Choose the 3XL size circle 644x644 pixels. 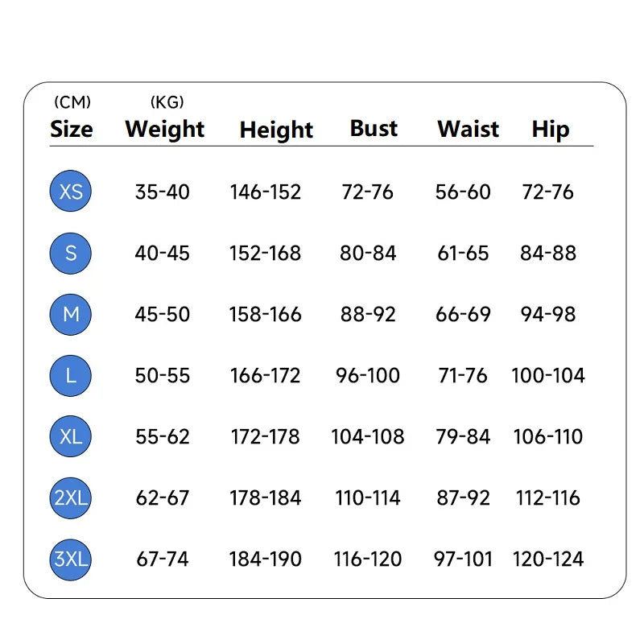pyautogui.click(x=71, y=559)
